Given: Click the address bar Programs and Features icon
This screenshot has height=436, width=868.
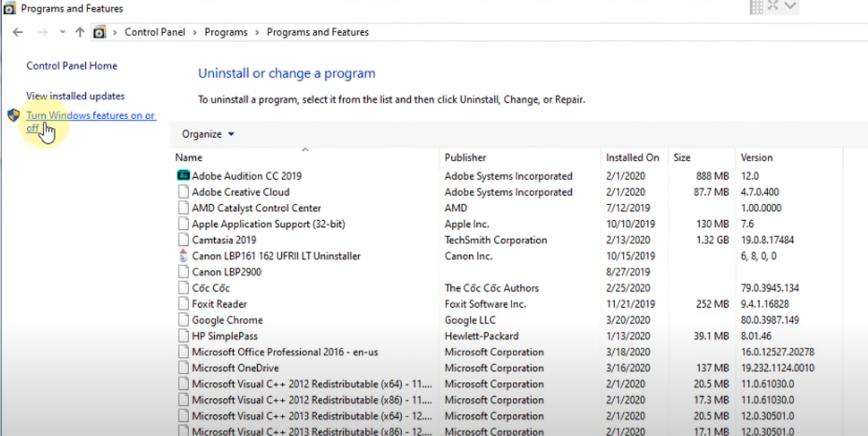Looking at the screenshot, I should pyautogui.click(x=99, y=32).
